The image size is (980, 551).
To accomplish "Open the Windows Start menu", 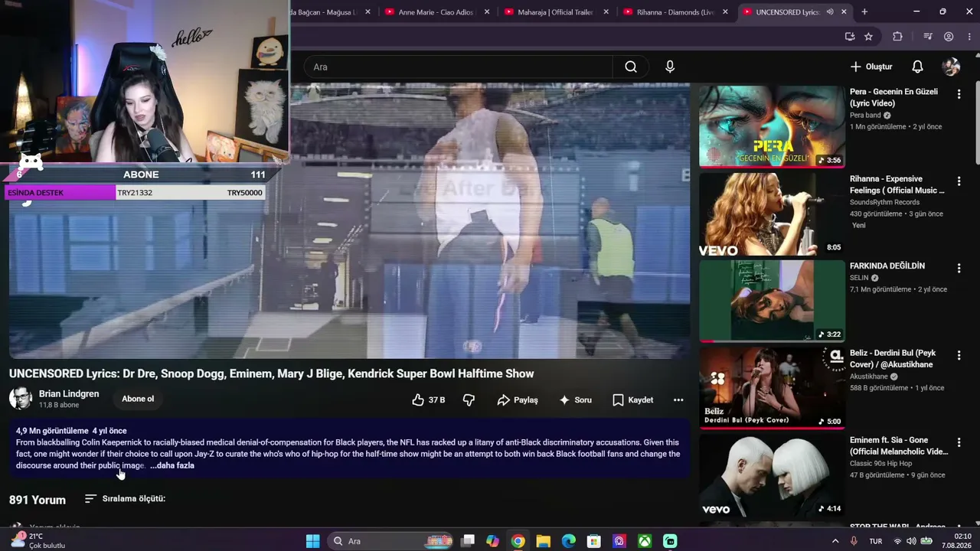I will point(312,541).
